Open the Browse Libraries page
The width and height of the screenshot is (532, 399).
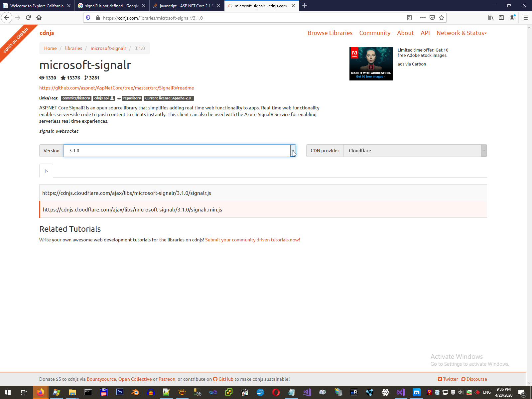point(330,33)
